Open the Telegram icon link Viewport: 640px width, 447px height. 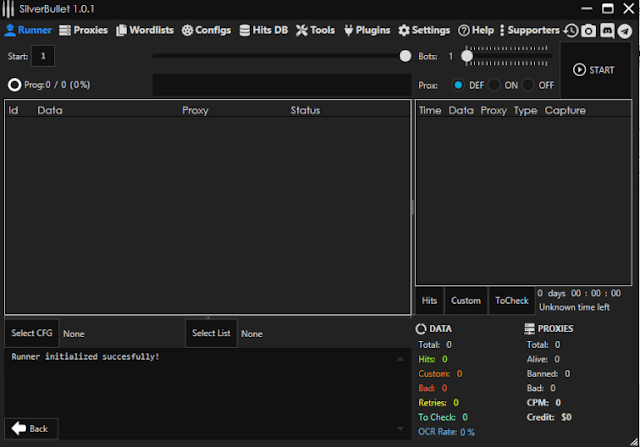[x=624, y=31]
